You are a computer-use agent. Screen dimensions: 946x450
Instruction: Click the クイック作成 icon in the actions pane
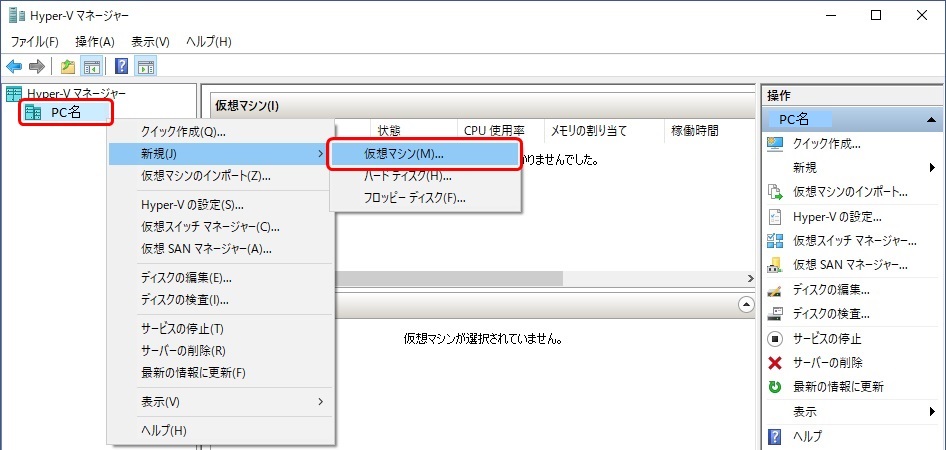774,143
